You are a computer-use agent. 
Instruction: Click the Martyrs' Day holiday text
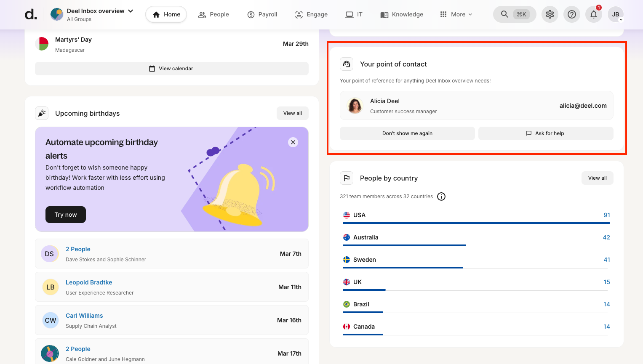click(73, 40)
